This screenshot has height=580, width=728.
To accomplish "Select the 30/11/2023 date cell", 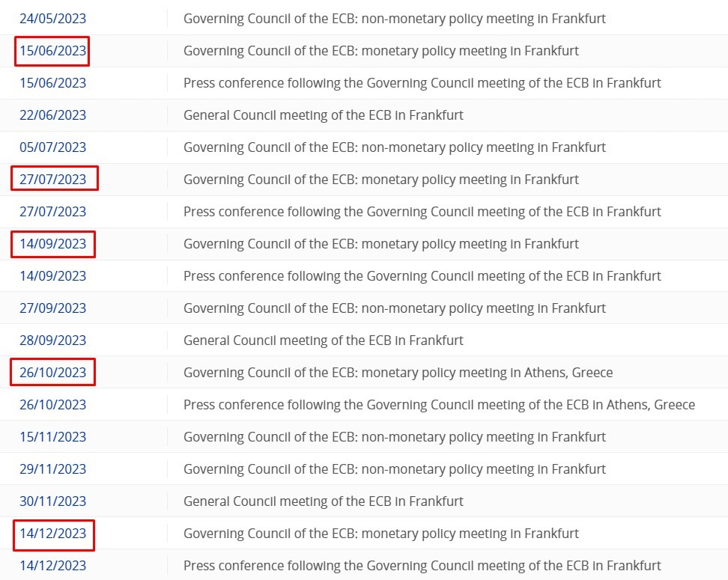I will [52, 501].
